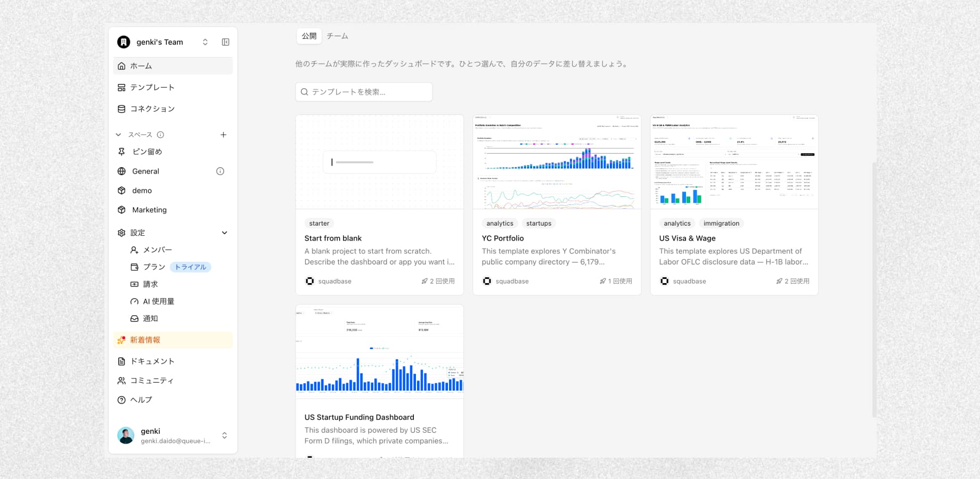Click the startups tag

538,224
